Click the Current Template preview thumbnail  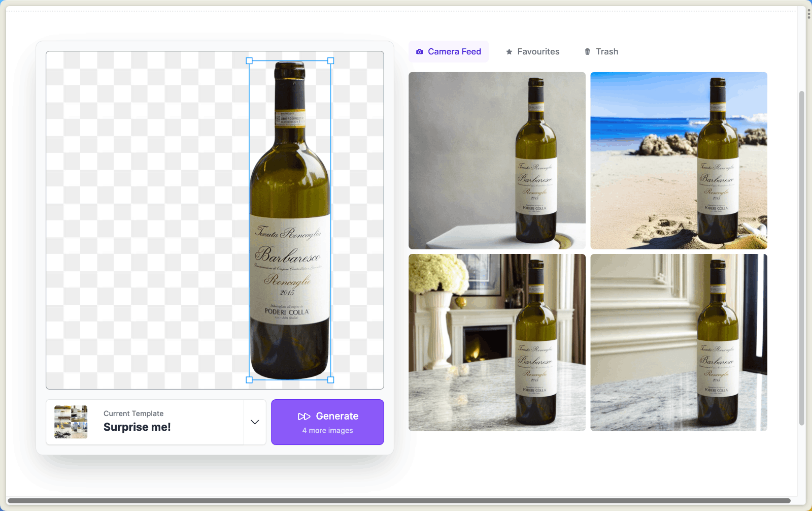(x=71, y=422)
